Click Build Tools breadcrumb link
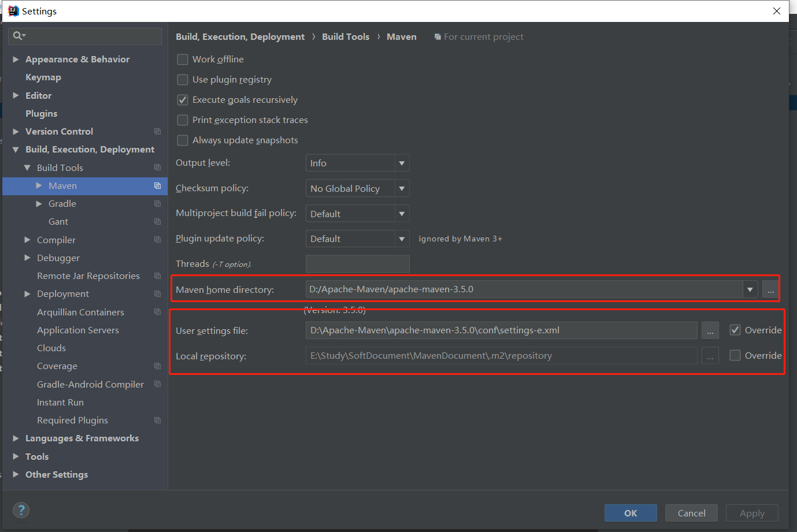 (346, 37)
